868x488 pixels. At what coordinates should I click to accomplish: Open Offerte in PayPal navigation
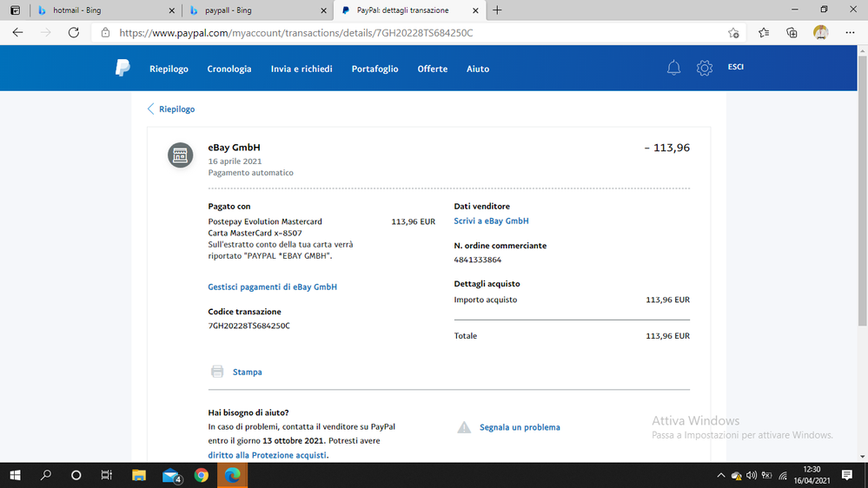pos(433,69)
